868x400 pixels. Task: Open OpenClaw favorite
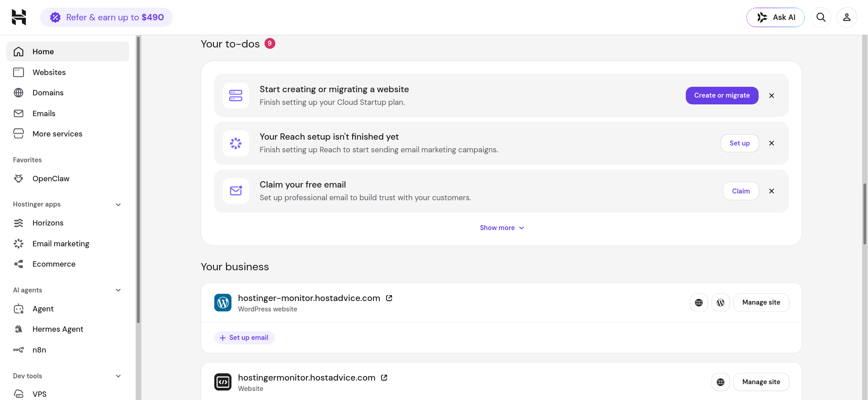point(68,179)
